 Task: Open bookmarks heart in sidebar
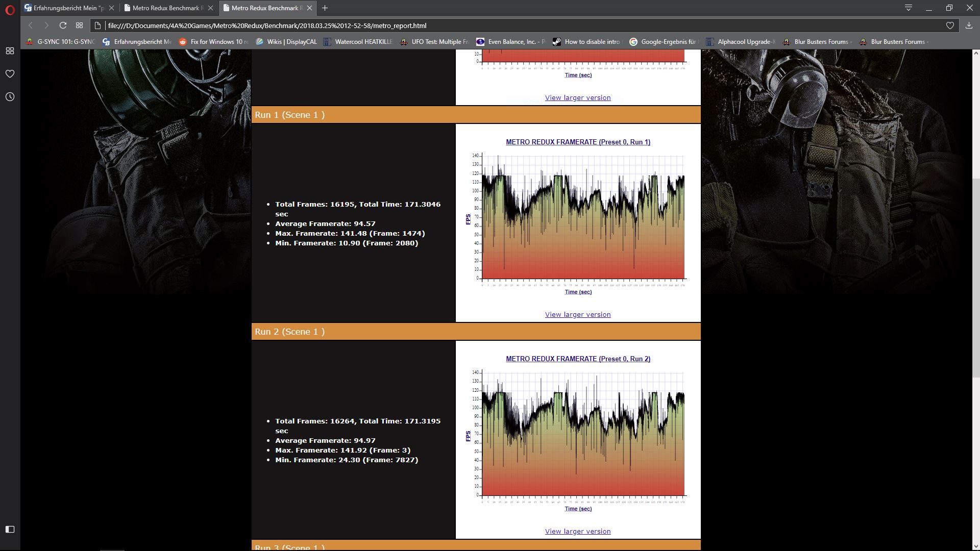point(10,74)
